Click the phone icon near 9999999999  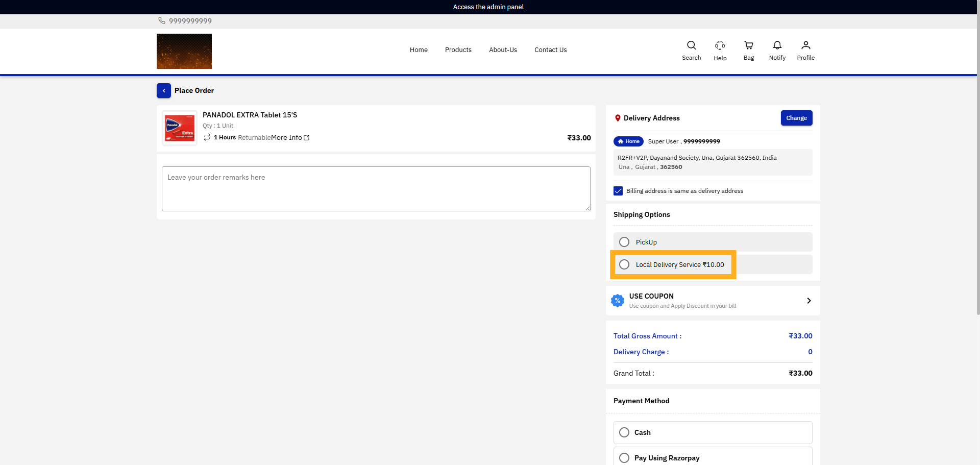pos(161,21)
